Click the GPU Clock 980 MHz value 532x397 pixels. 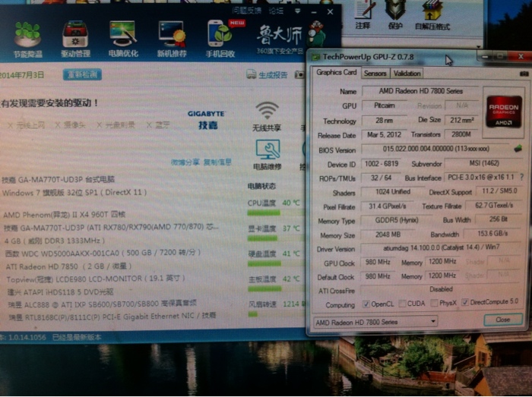(x=378, y=262)
